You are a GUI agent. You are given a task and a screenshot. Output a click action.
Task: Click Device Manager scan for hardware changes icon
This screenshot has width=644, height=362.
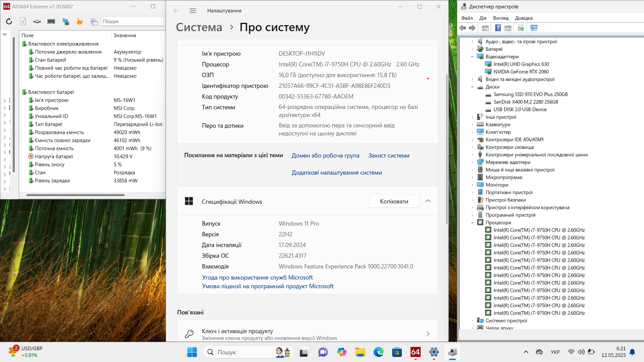pos(534,28)
